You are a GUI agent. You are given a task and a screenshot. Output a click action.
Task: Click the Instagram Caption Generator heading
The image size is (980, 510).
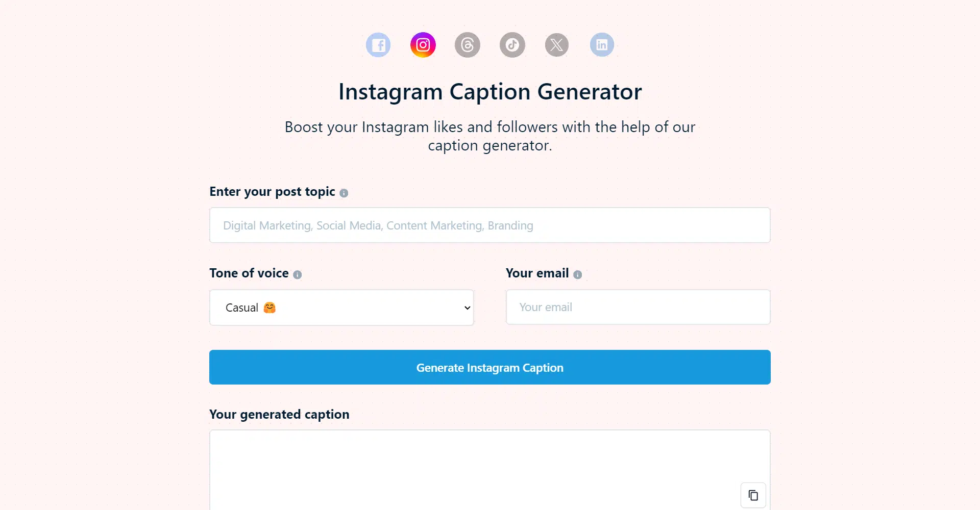(490, 92)
